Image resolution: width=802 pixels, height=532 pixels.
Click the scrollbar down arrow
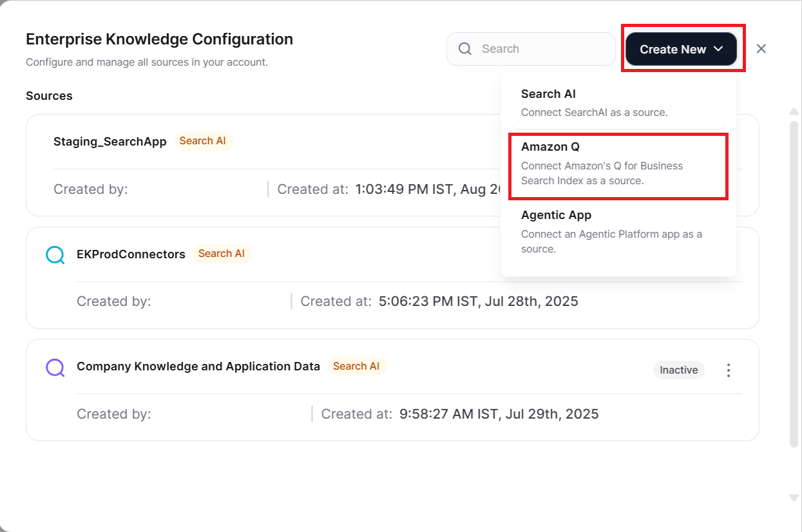click(794, 498)
